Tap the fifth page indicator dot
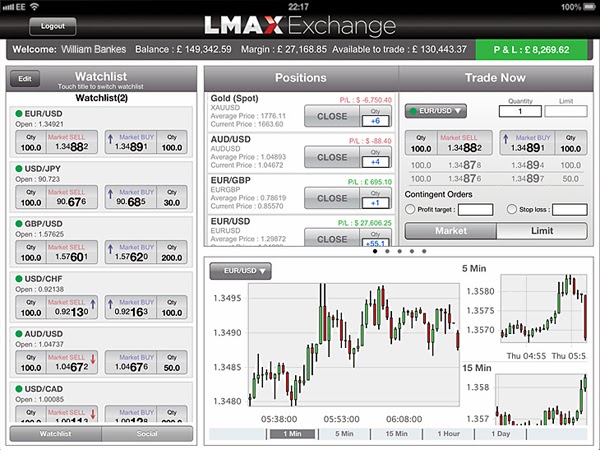This screenshot has height=450, width=600. tap(424, 251)
